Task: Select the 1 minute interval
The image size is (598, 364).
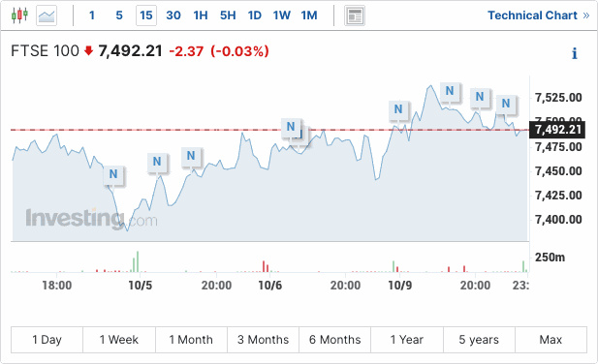Action: (91, 15)
